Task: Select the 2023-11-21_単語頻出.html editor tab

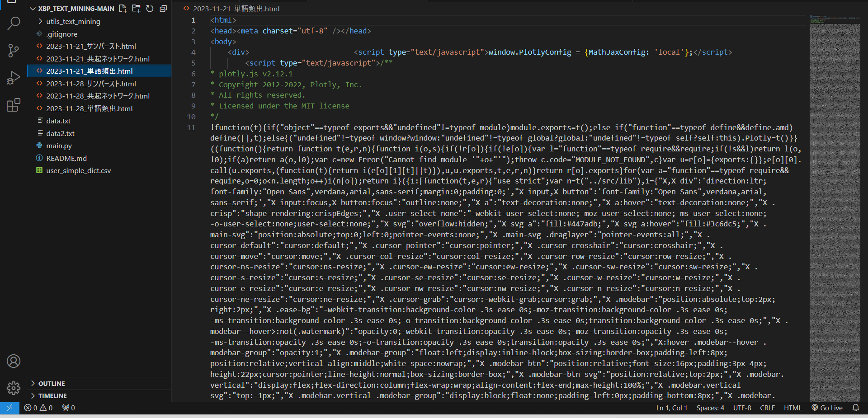Action: point(236,9)
